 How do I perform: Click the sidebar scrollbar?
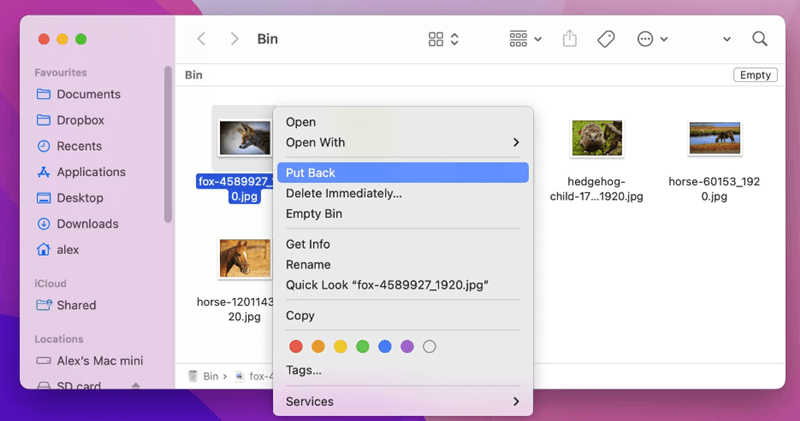pyautogui.click(x=168, y=144)
